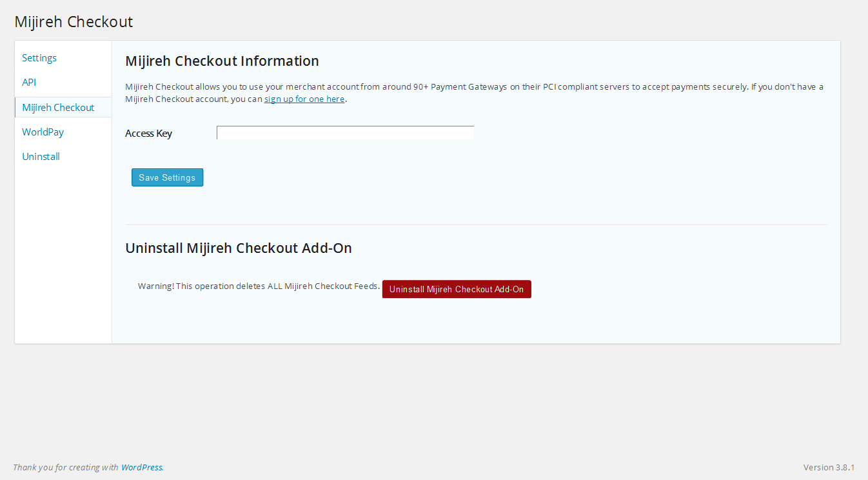868x480 pixels.
Task: Open the WordPress footer link
Action: (142, 467)
